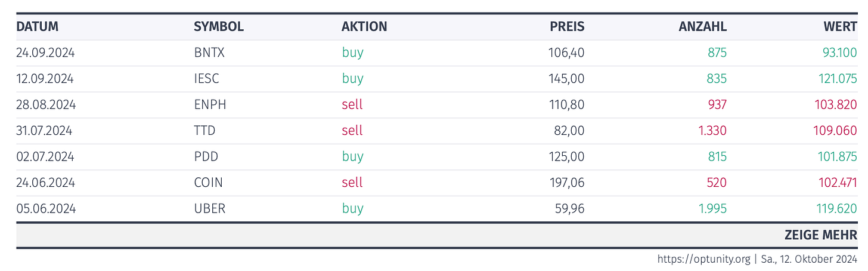This screenshot has width=868, height=271.
Task: Select the ENPH symbol
Action: pyautogui.click(x=210, y=105)
